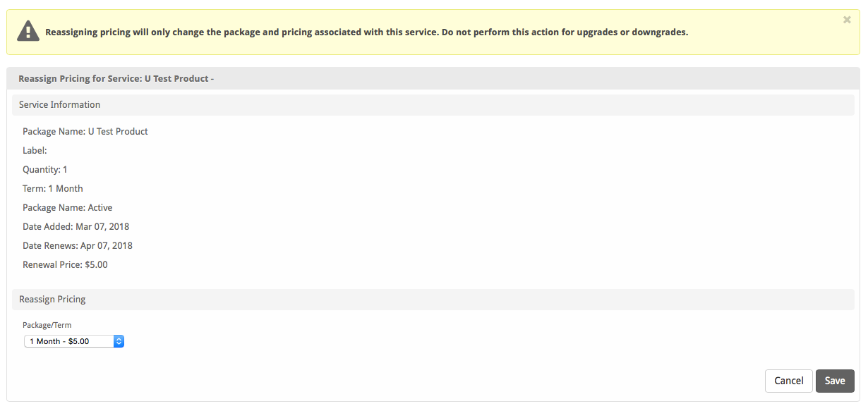Click the Date Renews Apr 07, 2018 line
Image resolution: width=868 pixels, height=411 pixels.
click(x=78, y=245)
